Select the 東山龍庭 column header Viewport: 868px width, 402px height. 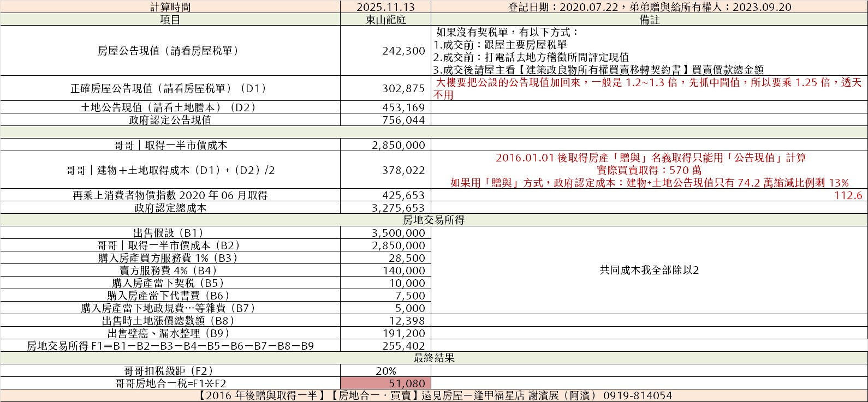pos(385,20)
